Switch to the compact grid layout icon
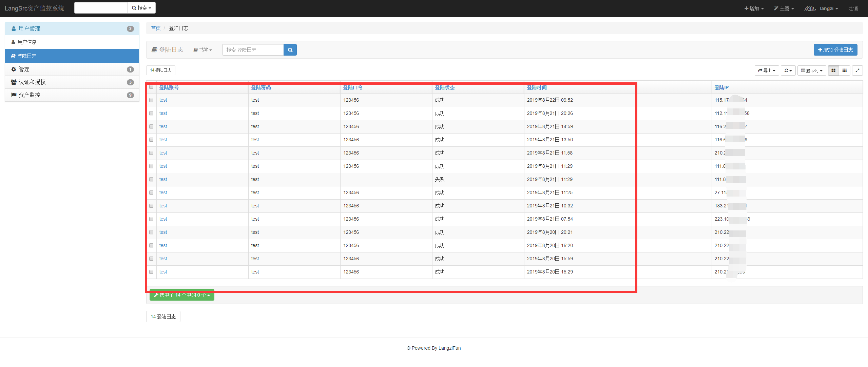 [844, 70]
